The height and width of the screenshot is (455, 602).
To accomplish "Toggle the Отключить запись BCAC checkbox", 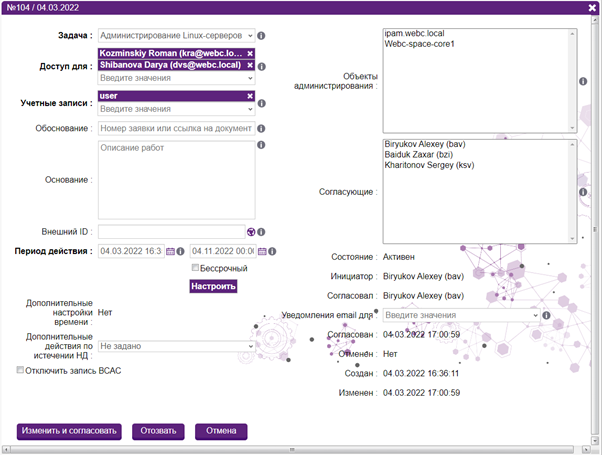I will pos(21,370).
